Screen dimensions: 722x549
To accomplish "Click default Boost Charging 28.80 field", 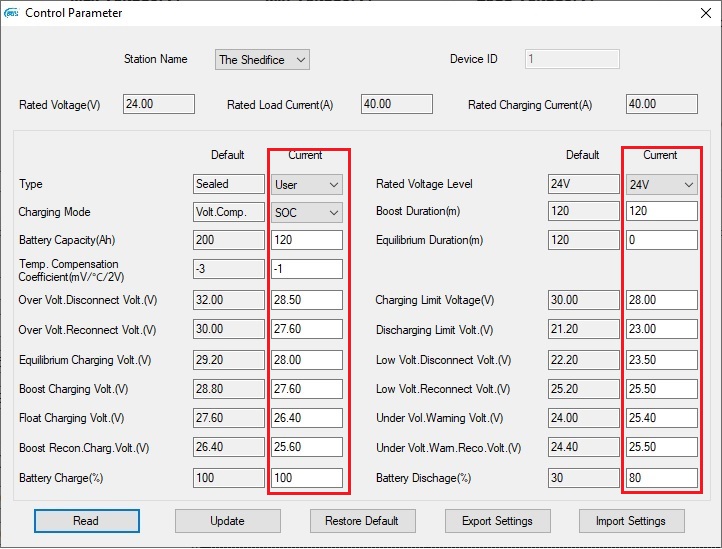I will pos(229,389).
